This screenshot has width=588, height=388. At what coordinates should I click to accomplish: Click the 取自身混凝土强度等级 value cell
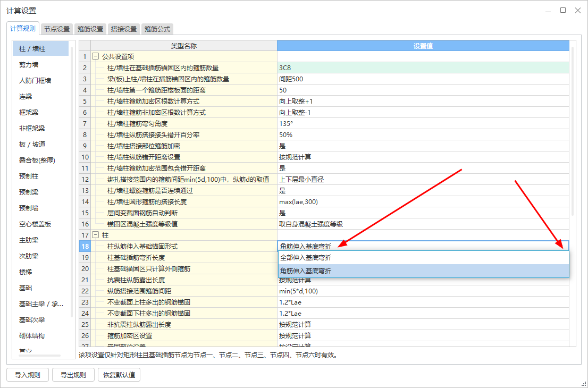(x=423, y=224)
